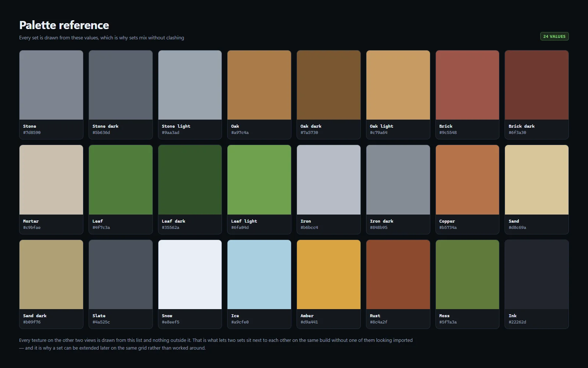Select the Ice blue swatch
588x368 pixels.
click(x=259, y=275)
